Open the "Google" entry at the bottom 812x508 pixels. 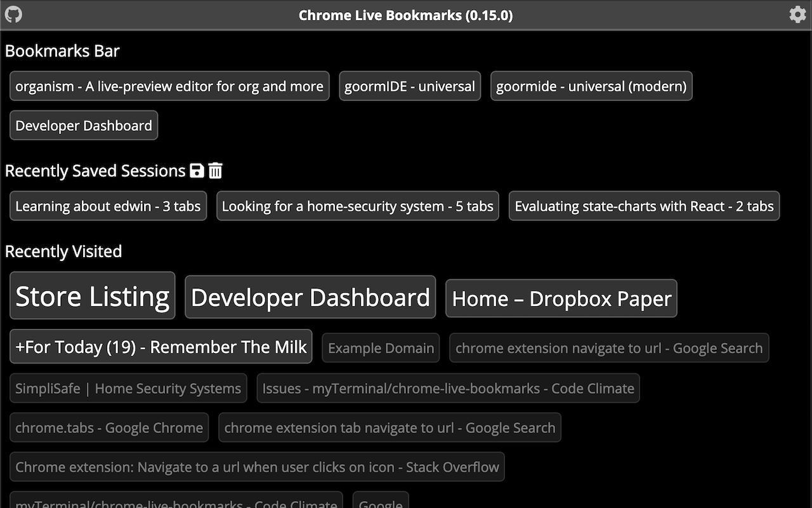point(380,504)
